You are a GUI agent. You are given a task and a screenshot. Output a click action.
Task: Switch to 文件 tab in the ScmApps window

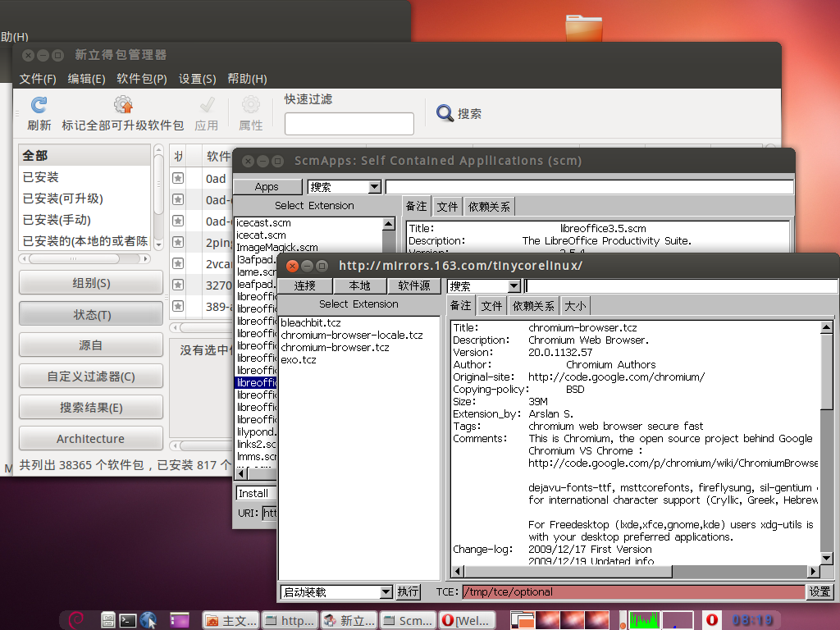[447, 206]
